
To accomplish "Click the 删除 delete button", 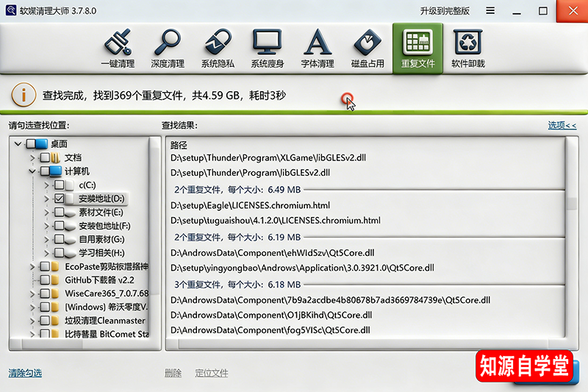I will coord(173,373).
